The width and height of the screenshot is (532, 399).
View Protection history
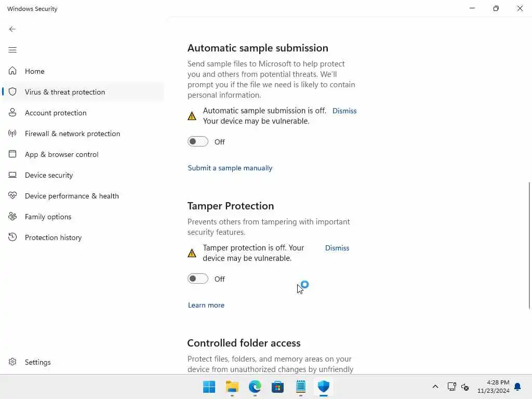coord(83,237)
